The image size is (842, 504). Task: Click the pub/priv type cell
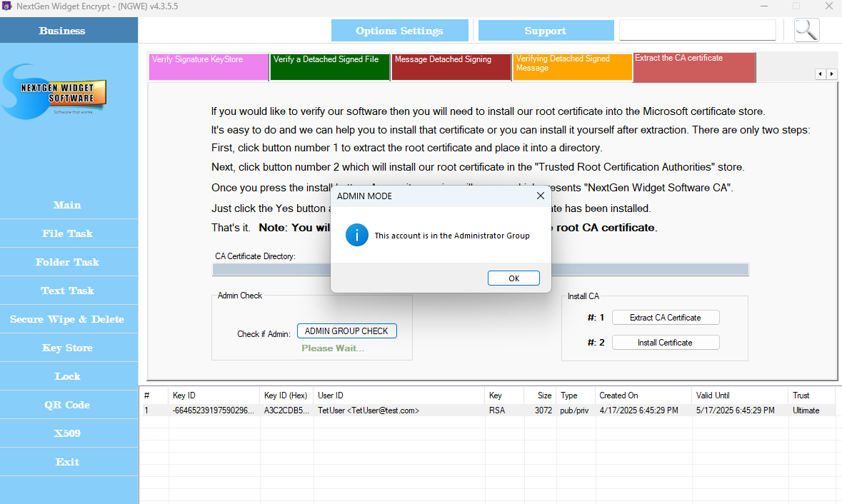pyautogui.click(x=575, y=410)
